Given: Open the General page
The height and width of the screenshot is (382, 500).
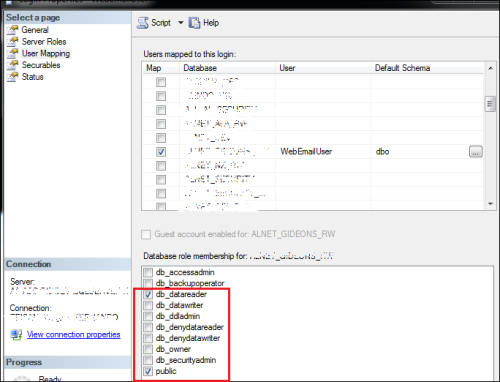Looking at the screenshot, I should pos(35,30).
